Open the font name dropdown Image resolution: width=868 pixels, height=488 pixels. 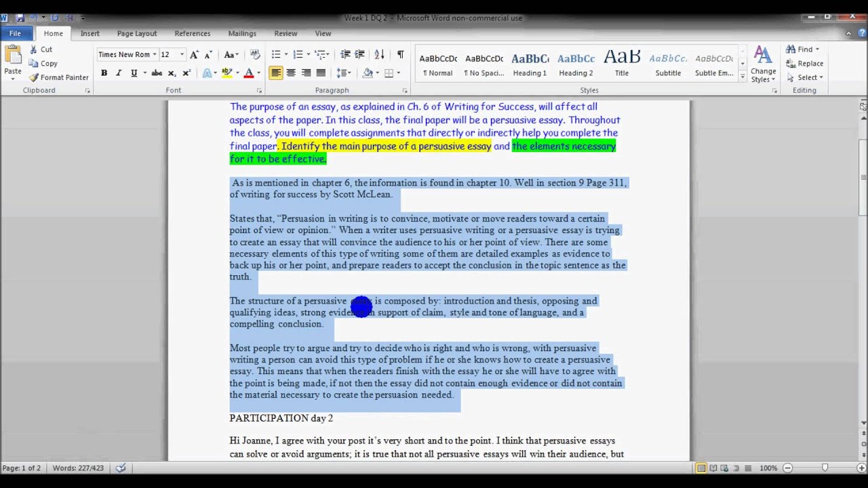pos(155,54)
